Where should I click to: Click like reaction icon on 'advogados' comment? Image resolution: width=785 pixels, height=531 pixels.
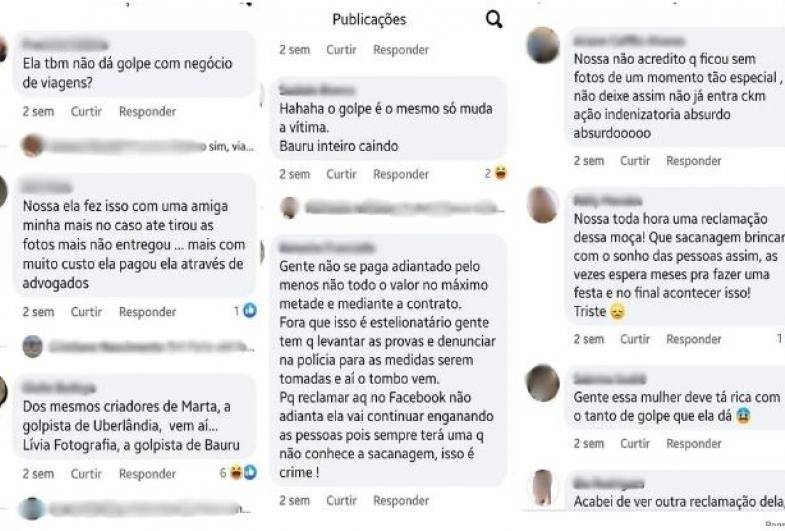coord(250,311)
